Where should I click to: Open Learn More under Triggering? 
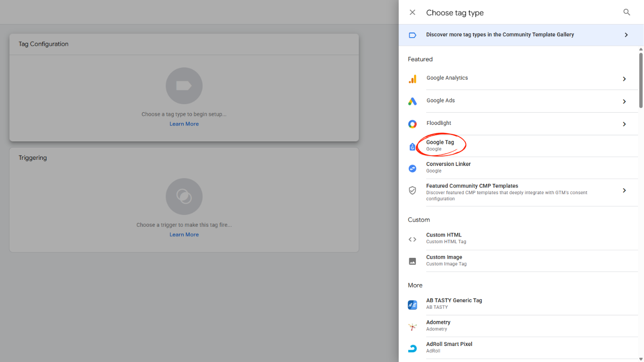pos(184,234)
